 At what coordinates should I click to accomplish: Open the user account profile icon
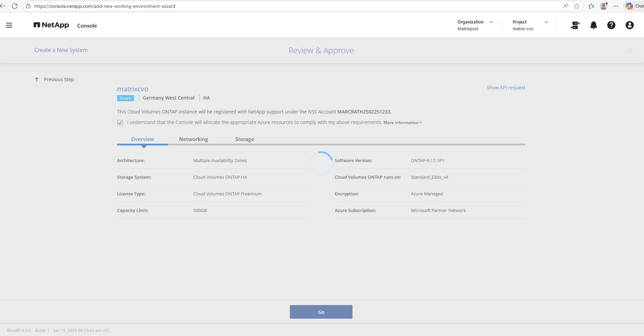629,25
